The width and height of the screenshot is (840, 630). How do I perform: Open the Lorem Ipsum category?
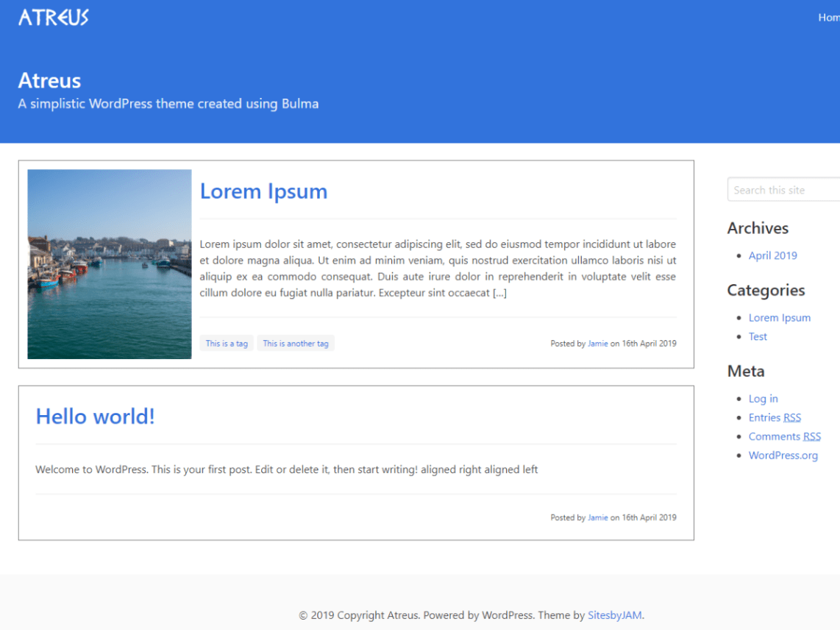(780, 317)
